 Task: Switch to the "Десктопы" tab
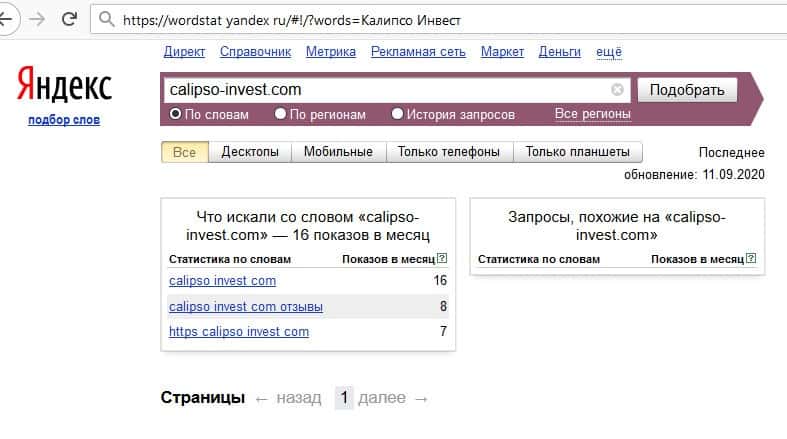pos(250,152)
